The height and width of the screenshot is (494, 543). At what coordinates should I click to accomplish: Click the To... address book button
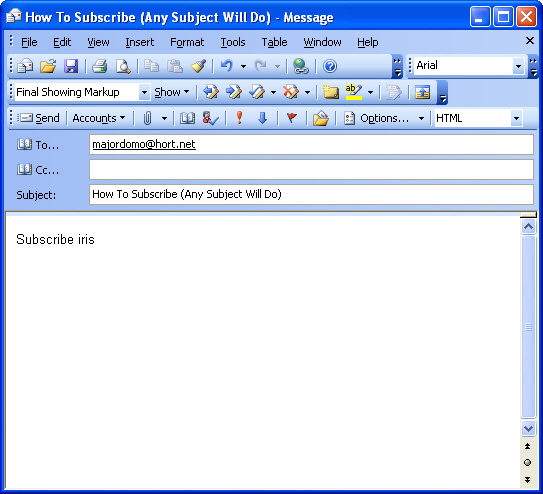(38, 145)
